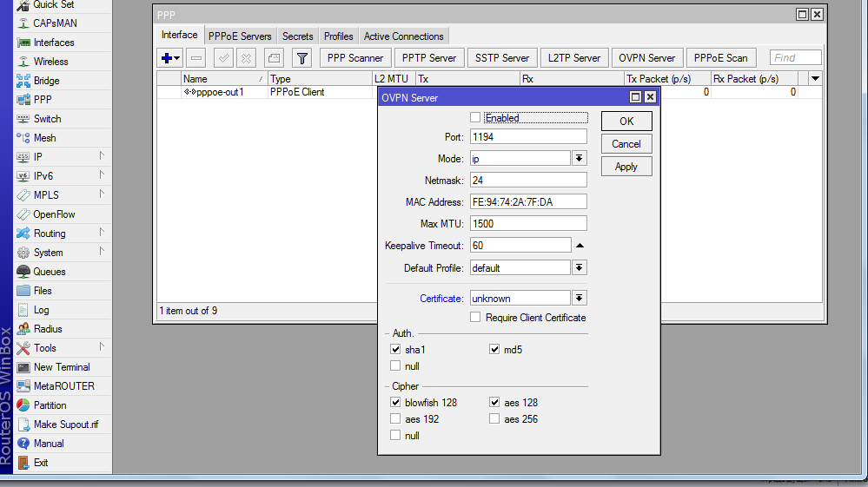Check the aes 256 cipher option
Image resolution: width=868 pixels, height=487 pixels.
click(x=494, y=419)
